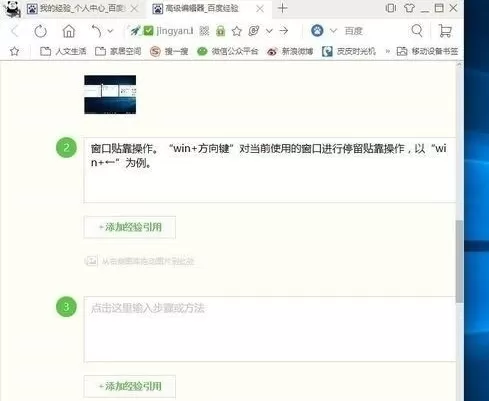Open the 搜一搜 bookmark

(x=169, y=51)
